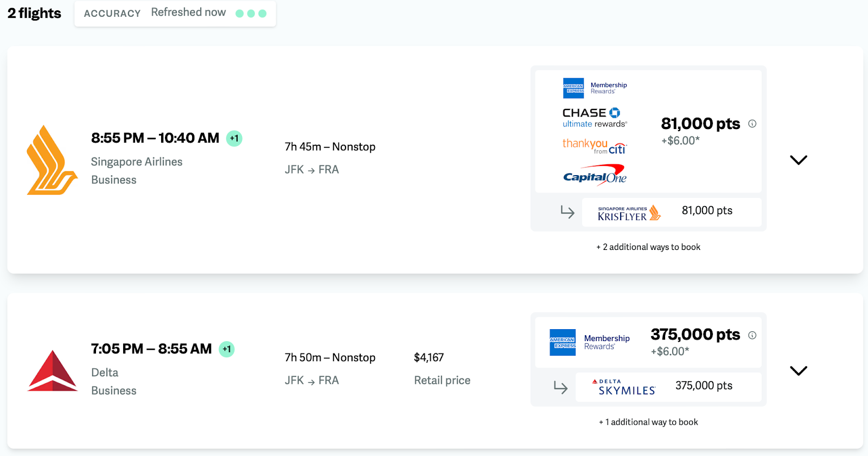The height and width of the screenshot is (456, 868).
Task: Expand the Singapore Airlines flight details
Action: (798, 160)
